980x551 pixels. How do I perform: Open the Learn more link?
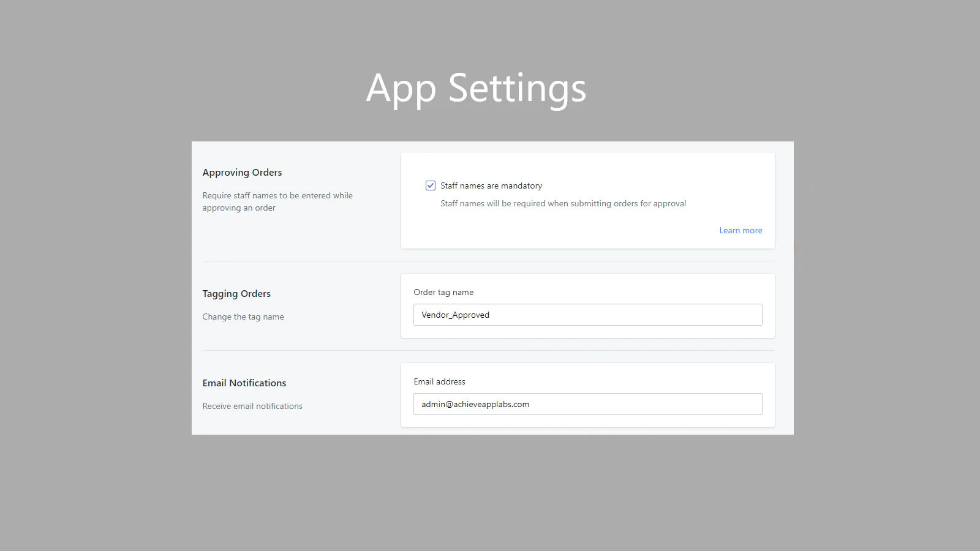click(x=741, y=230)
